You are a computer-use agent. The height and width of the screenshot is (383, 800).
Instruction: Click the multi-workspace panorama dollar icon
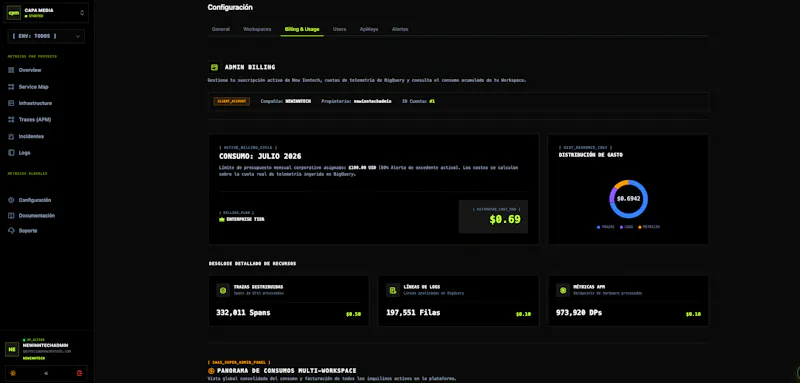pyautogui.click(x=211, y=371)
